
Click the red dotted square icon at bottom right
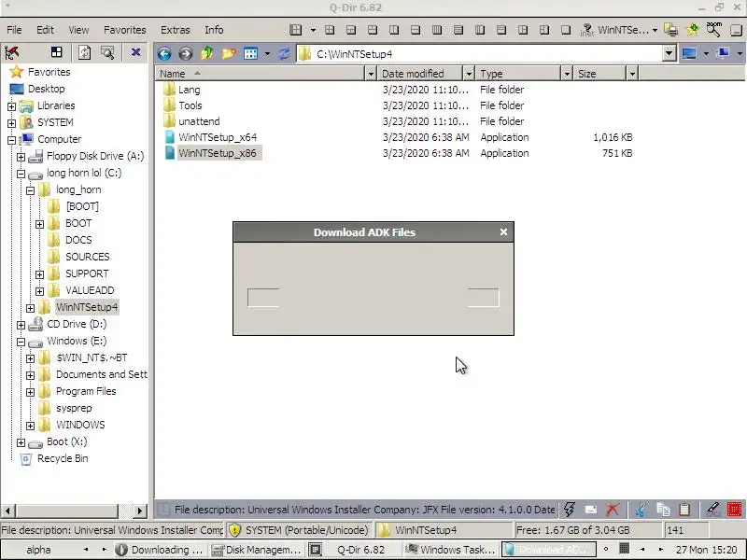click(x=734, y=509)
